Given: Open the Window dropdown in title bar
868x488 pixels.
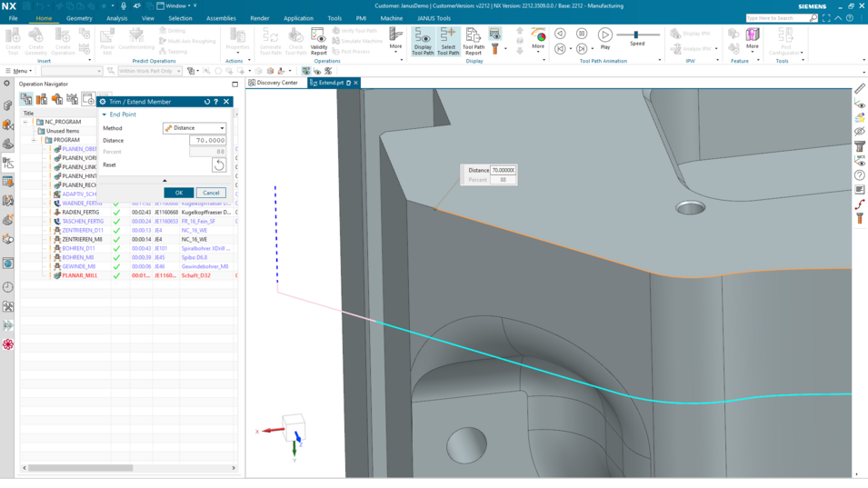Looking at the screenshot, I should pyautogui.click(x=176, y=6).
